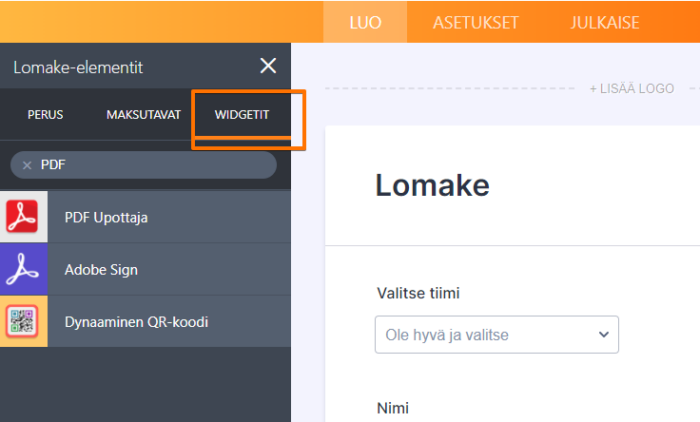700x422 pixels.
Task: Close the Lomake-elementit panel
Action: pyautogui.click(x=268, y=66)
